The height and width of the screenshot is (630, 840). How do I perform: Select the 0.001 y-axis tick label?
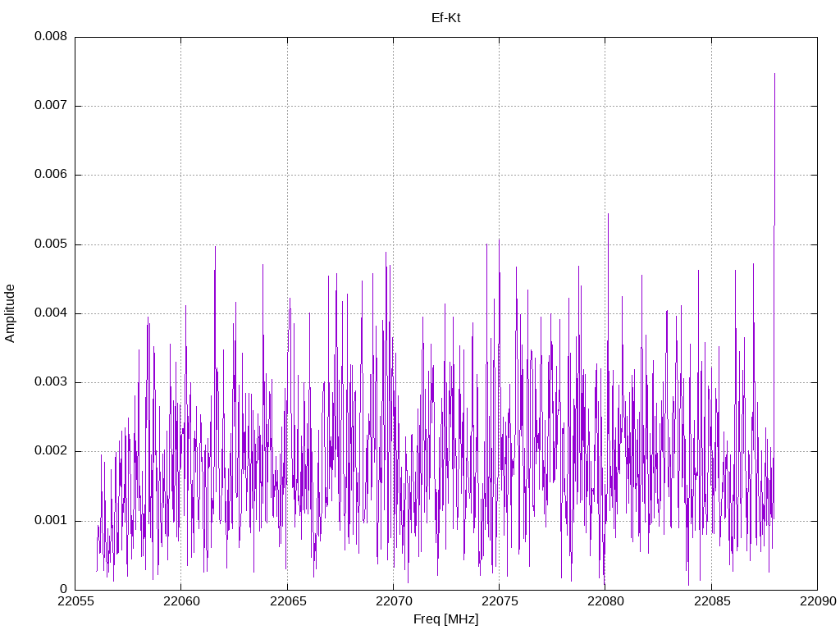click(x=50, y=521)
